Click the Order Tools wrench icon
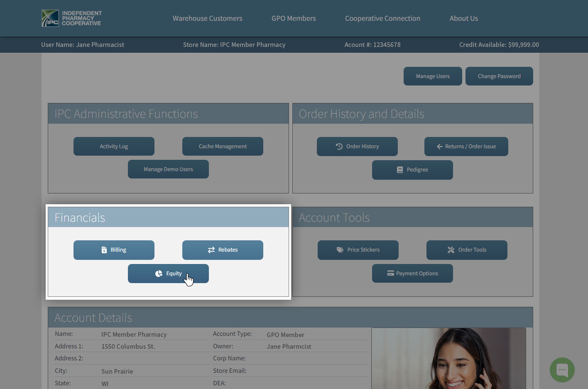This screenshot has height=389, width=588. pos(451,250)
